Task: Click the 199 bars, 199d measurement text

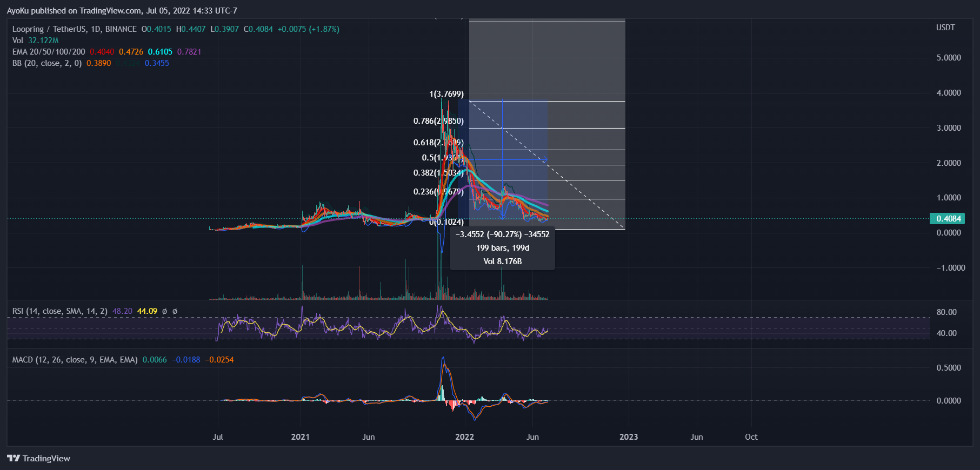Action: [x=503, y=248]
